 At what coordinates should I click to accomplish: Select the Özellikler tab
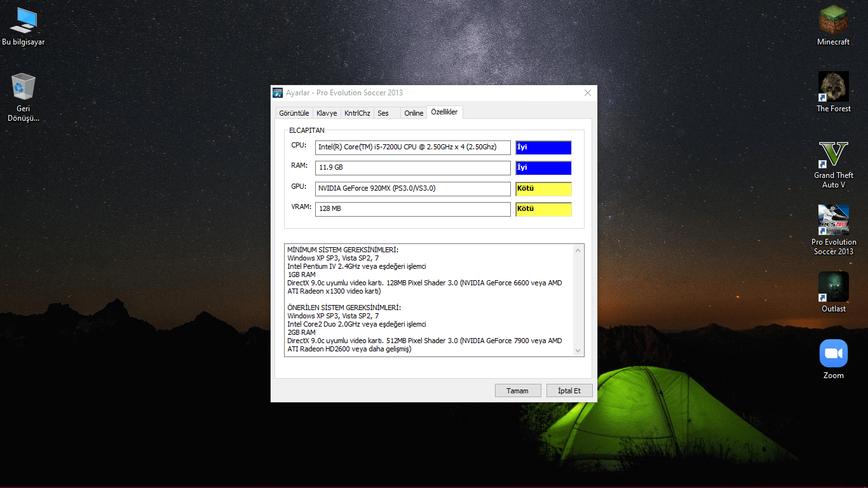(445, 112)
